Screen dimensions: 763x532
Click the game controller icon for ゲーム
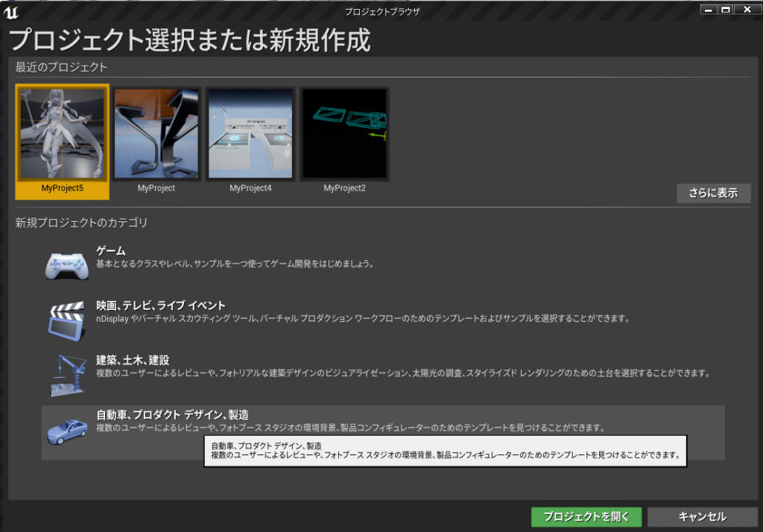point(68,264)
